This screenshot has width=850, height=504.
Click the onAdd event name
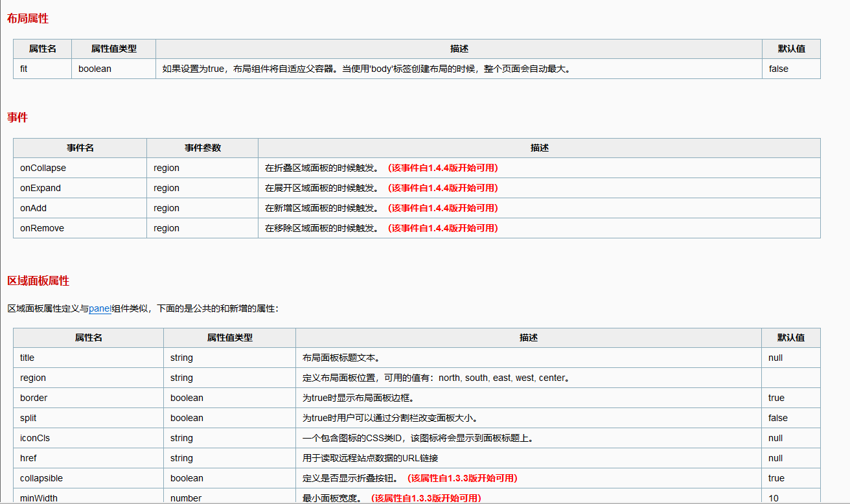coord(33,208)
